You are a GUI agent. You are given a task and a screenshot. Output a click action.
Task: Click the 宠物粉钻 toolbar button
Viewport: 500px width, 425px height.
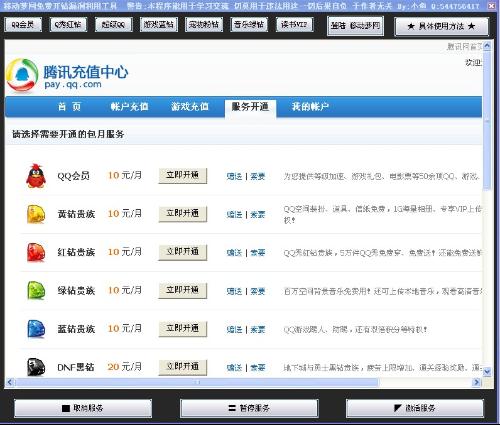tap(204, 25)
